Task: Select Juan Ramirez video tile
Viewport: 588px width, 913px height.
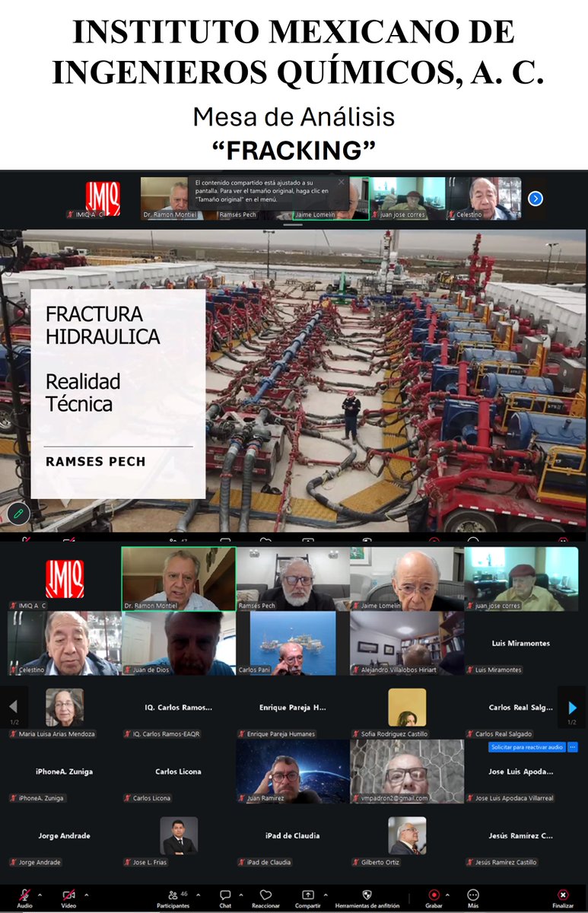Action: (293, 771)
